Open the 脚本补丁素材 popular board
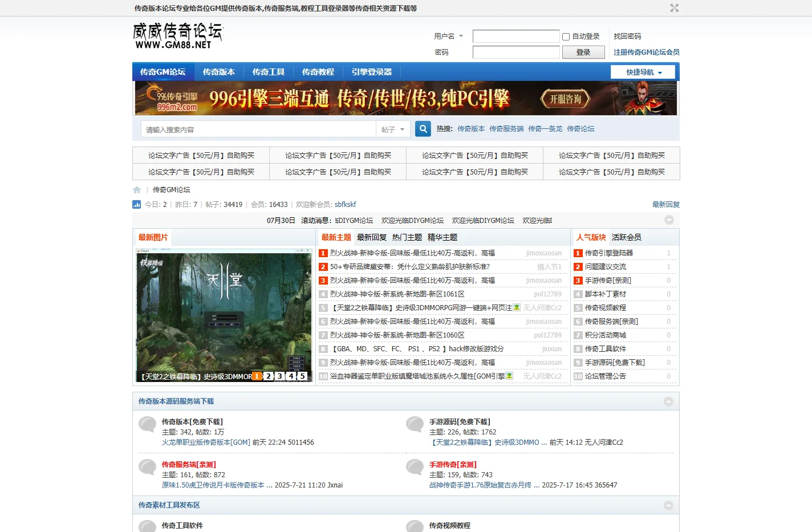 tap(606, 294)
